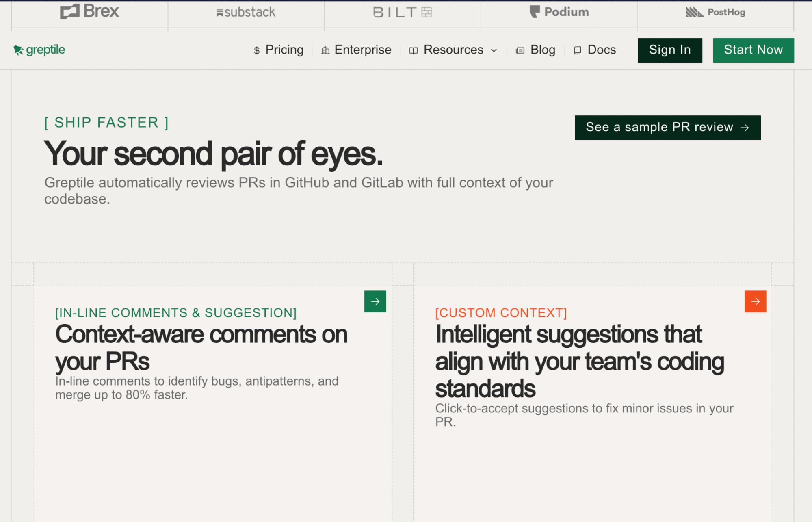Open the Pricing page
The width and height of the screenshot is (812, 522).
(284, 50)
